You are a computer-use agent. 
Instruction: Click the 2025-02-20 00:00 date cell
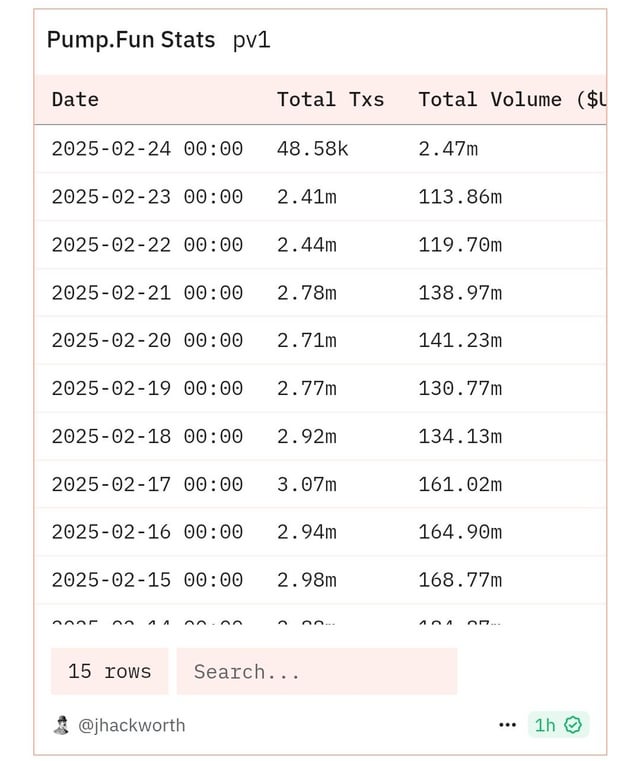pyautogui.click(x=147, y=340)
